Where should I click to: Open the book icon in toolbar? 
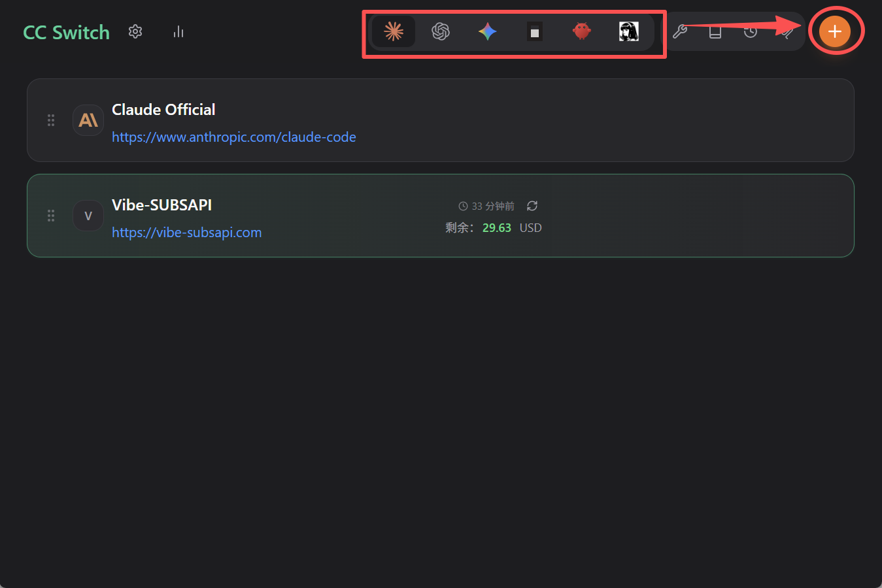(x=715, y=31)
